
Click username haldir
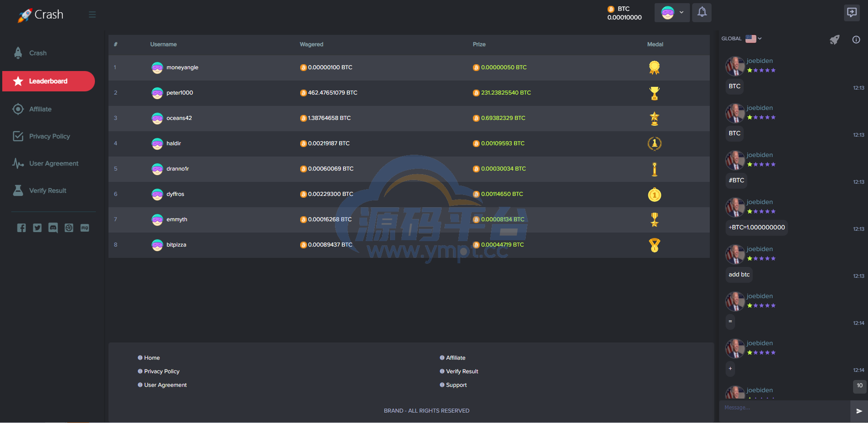coord(174,143)
